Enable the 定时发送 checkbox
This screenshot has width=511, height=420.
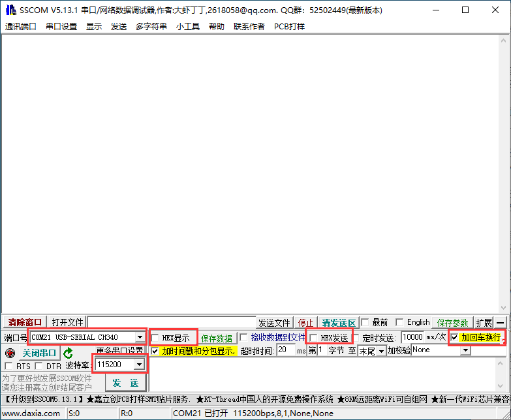pos(356,338)
